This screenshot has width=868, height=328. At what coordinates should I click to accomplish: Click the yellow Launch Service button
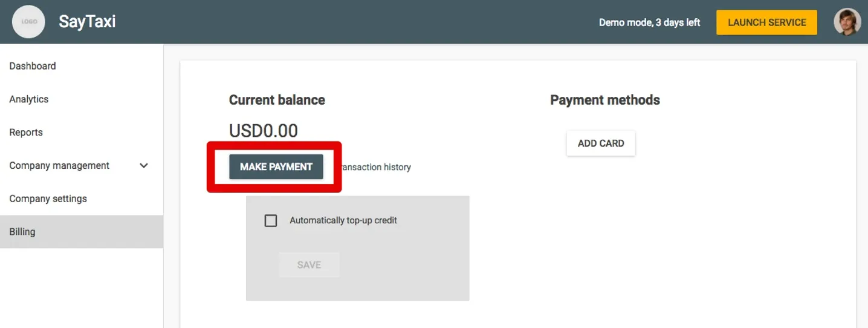(766, 22)
